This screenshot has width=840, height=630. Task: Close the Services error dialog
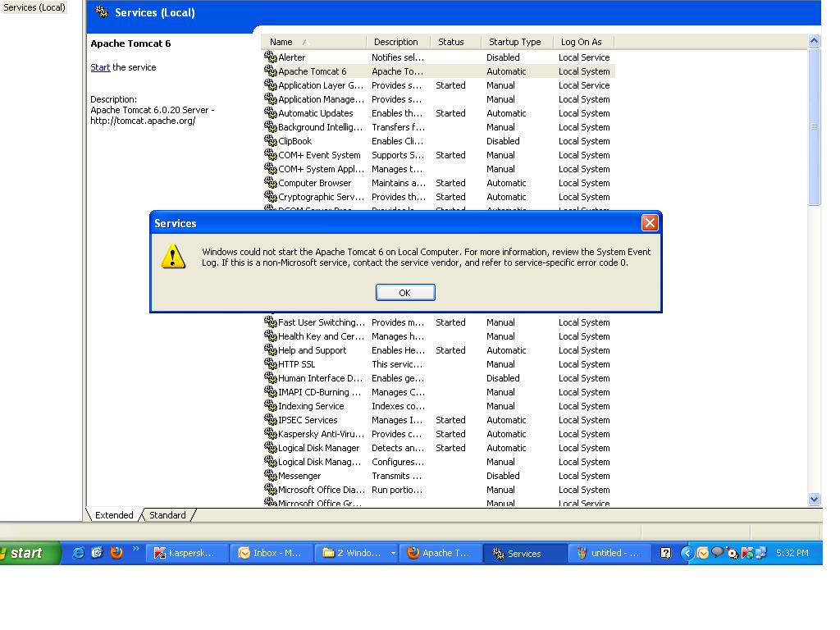pyautogui.click(x=650, y=223)
